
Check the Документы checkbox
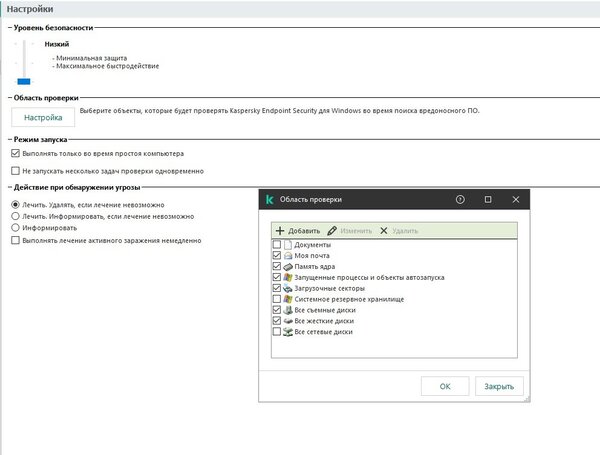277,244
